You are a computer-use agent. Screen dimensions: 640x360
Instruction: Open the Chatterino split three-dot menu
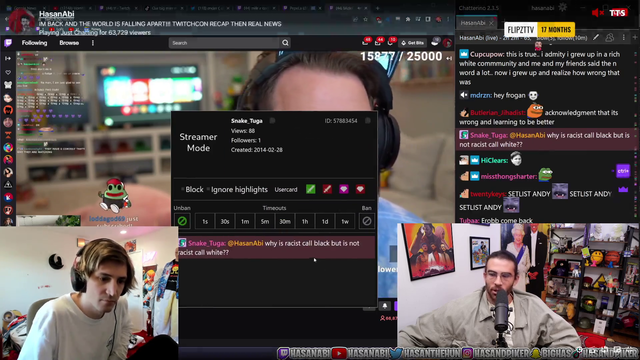[624, 38]
